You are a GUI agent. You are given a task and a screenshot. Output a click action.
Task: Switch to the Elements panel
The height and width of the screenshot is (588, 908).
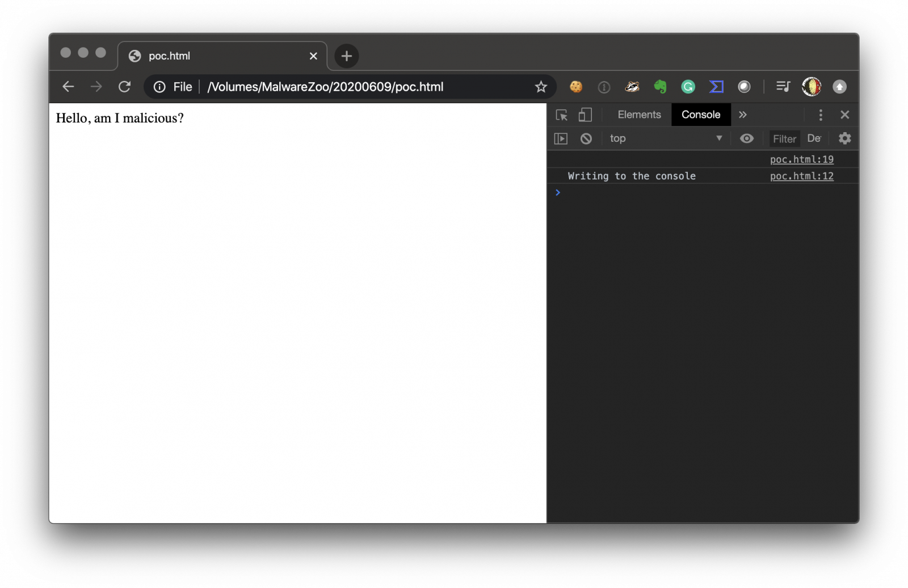tap(639, 115)
